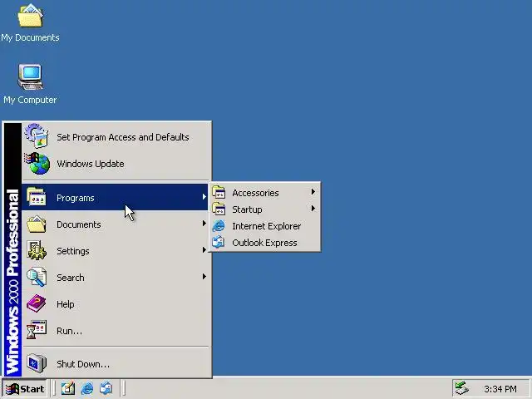Choose Windows Update menu entry
This screenshot has width=532, height=399.
pyautogui.click(x=116, y=164)
